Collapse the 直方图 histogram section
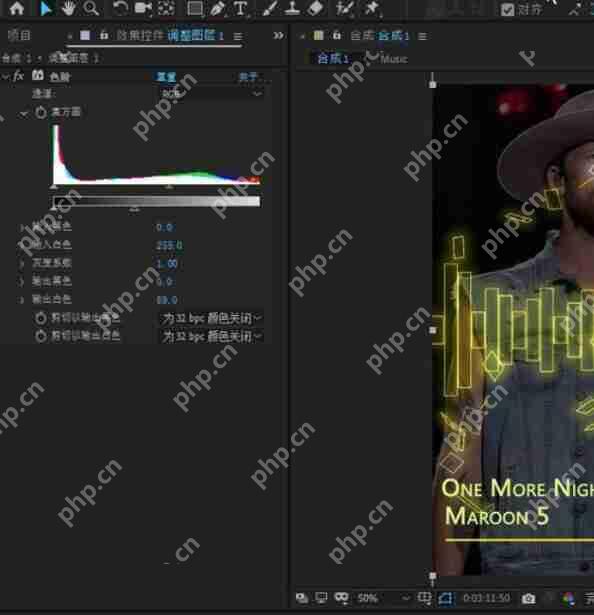Image resolution: width=594 pixels, height=615 pixels. click(x=24, y=114)
